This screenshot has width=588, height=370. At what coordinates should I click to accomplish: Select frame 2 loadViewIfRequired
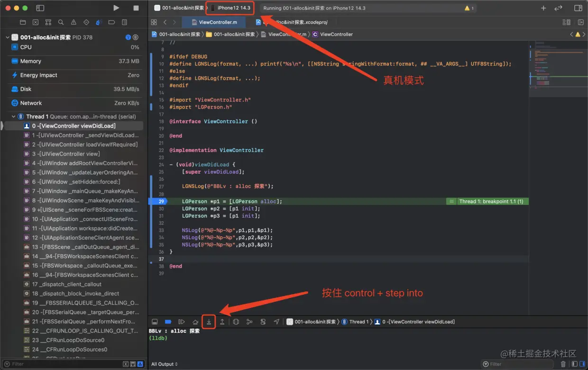[x=73, y=144]
